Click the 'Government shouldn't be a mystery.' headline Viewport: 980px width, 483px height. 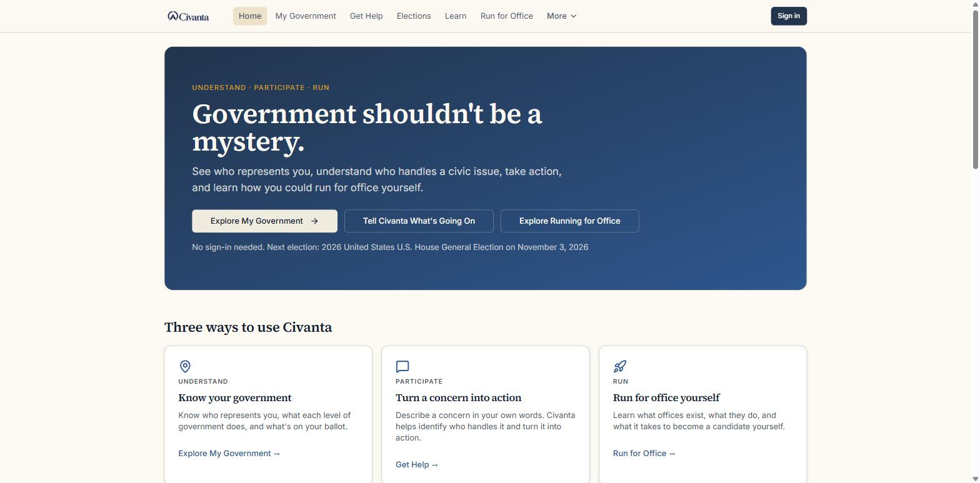tap(367, 127)
